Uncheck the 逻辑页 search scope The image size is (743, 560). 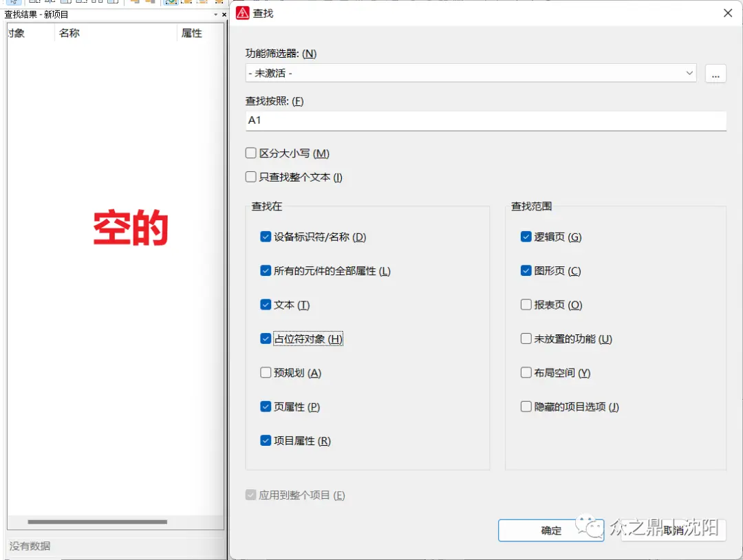526,237
